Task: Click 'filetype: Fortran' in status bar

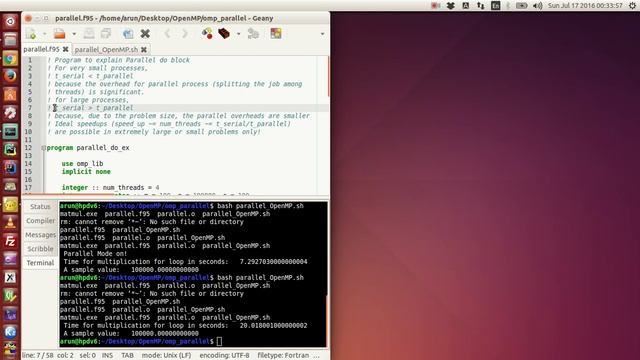Action: [x=283, y=356]
